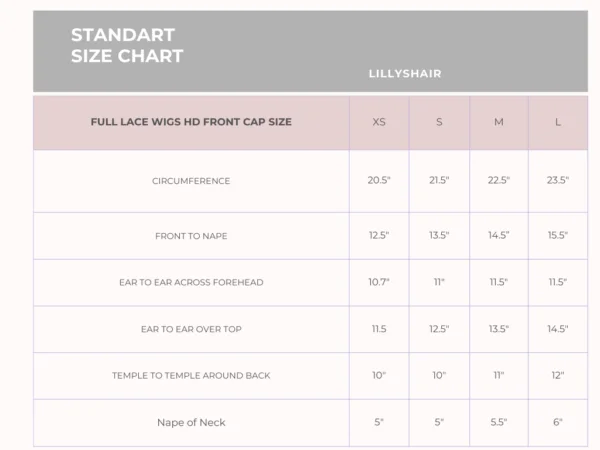Select the 20.5" circumference cell for XS
Image resolution: width=600 pixels, height=450 pixels.
click(x=379, y=181)
